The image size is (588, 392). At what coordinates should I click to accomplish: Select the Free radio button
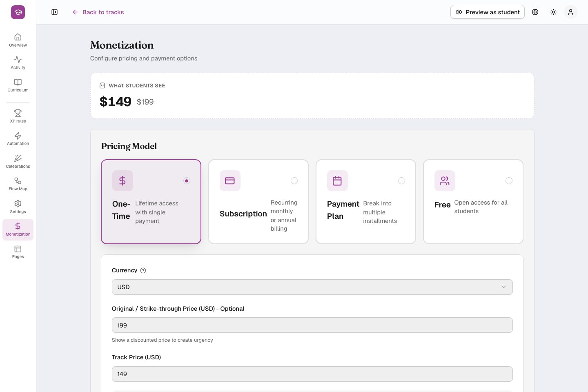pyautogui.click(x=509, y=181)
